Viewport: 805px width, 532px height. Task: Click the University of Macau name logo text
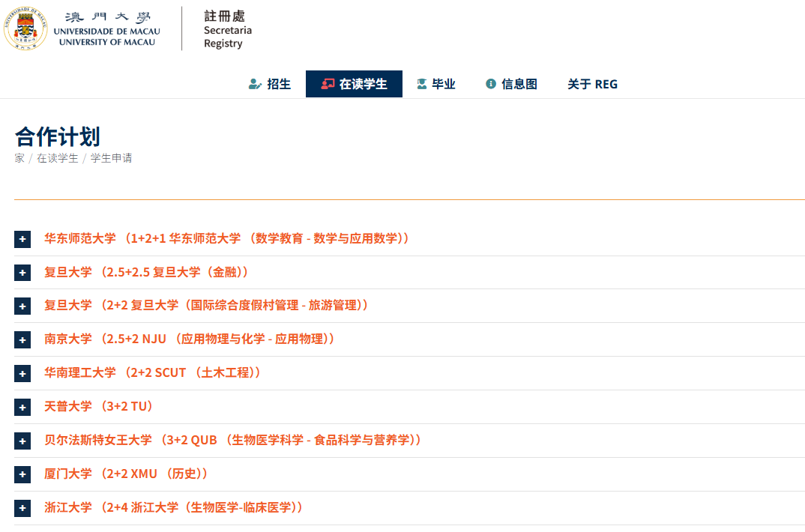point(106,28)
